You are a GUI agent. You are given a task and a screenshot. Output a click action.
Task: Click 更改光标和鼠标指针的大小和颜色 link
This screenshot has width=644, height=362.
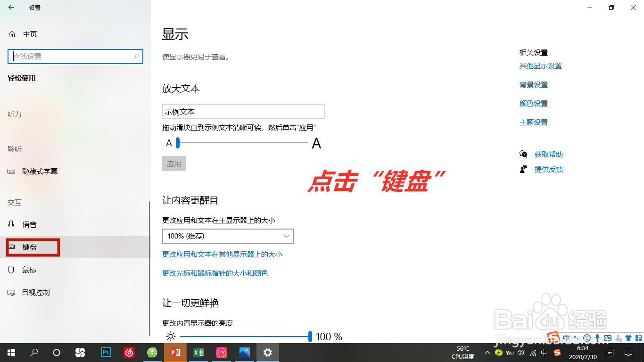click(215, 272)
